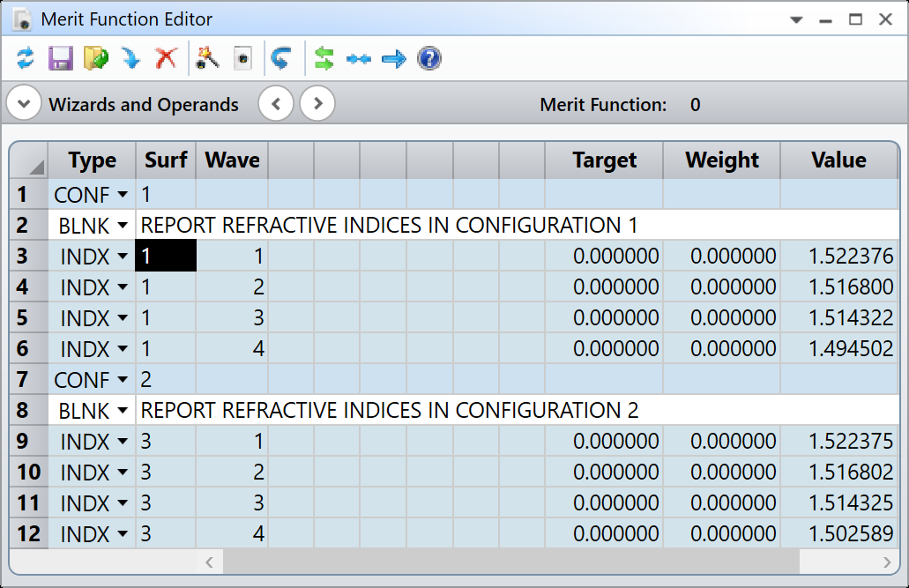
Task: Click the Update Window refresh icon
Action: 26,59
